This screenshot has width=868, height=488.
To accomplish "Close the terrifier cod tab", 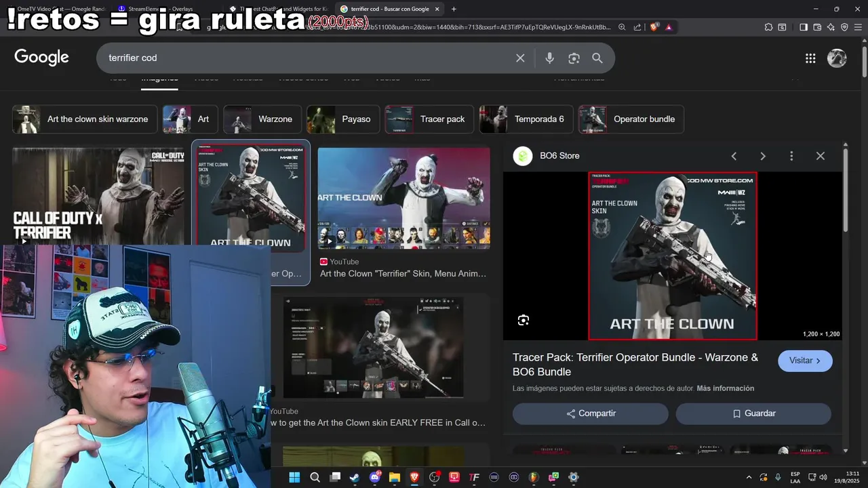I will pyautogui.click(x=437, y=9).
